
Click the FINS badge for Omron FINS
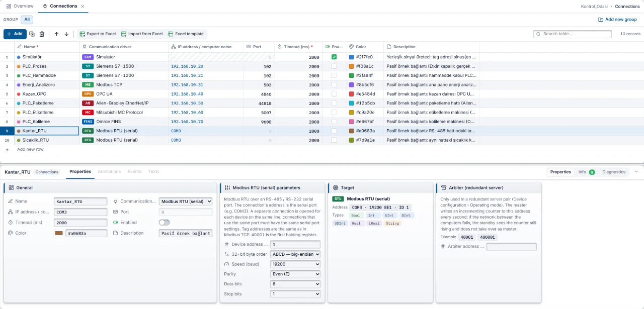(x=88, y=122)
